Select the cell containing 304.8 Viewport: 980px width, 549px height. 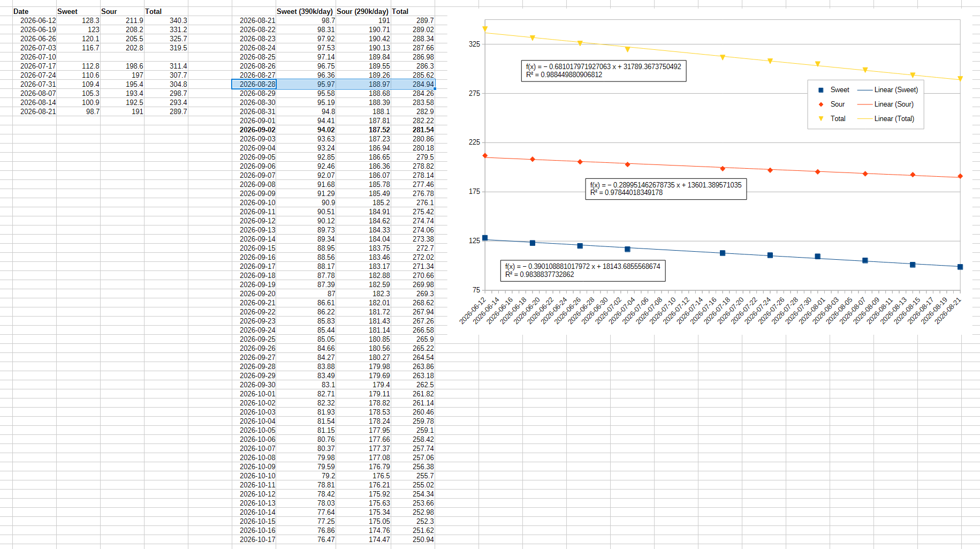pos(166,84)
